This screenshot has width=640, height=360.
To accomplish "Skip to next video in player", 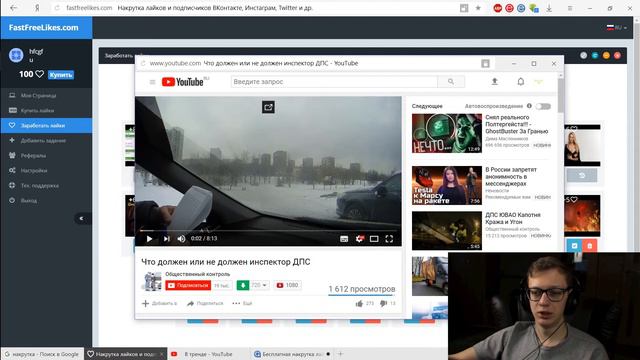I will (x=167, y=239).
